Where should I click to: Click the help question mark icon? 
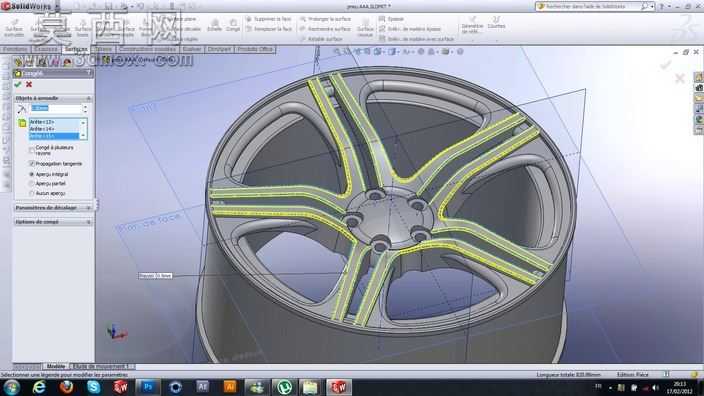coord(661,6)
